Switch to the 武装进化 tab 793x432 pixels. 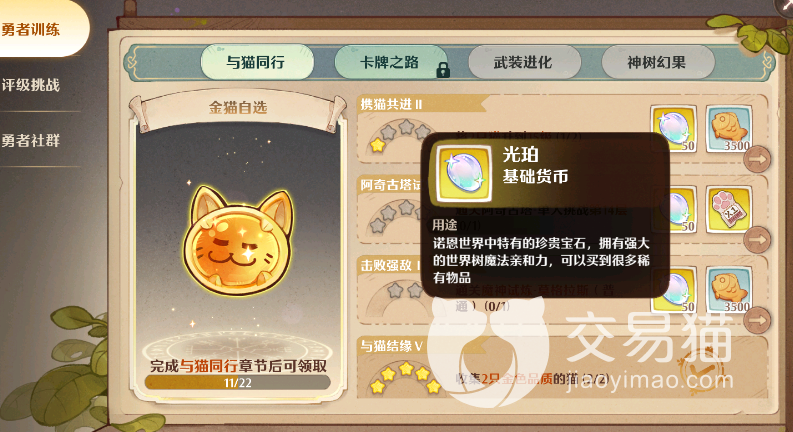point(523,62)
